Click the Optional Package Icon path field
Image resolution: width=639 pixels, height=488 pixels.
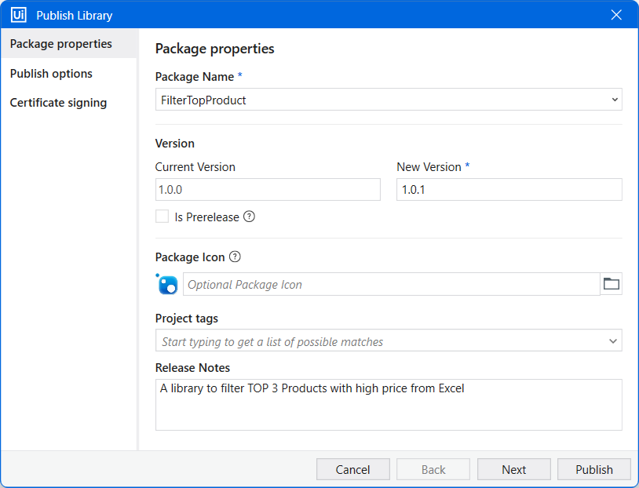point(392,284)
